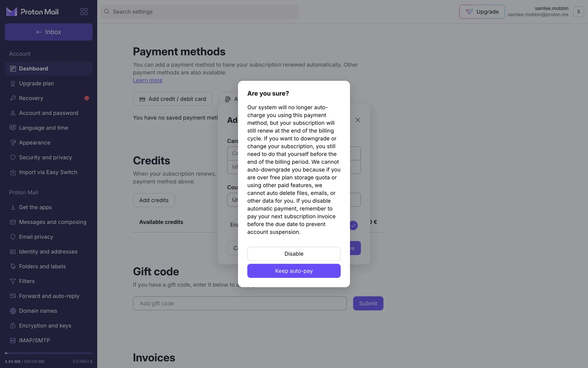The image size is (588, 368).
Task: Click the Encryption and keys lock icon
Action: (x=13, y=326)
